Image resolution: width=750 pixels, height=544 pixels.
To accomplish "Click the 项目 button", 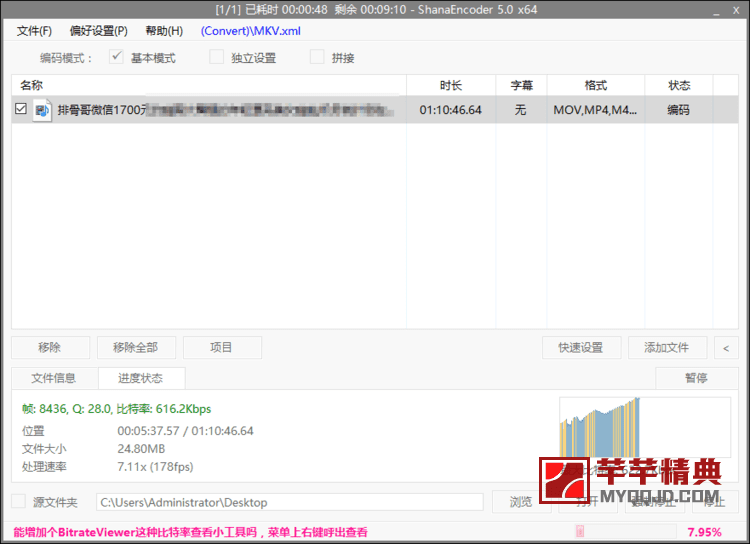I will coord(222,347).
